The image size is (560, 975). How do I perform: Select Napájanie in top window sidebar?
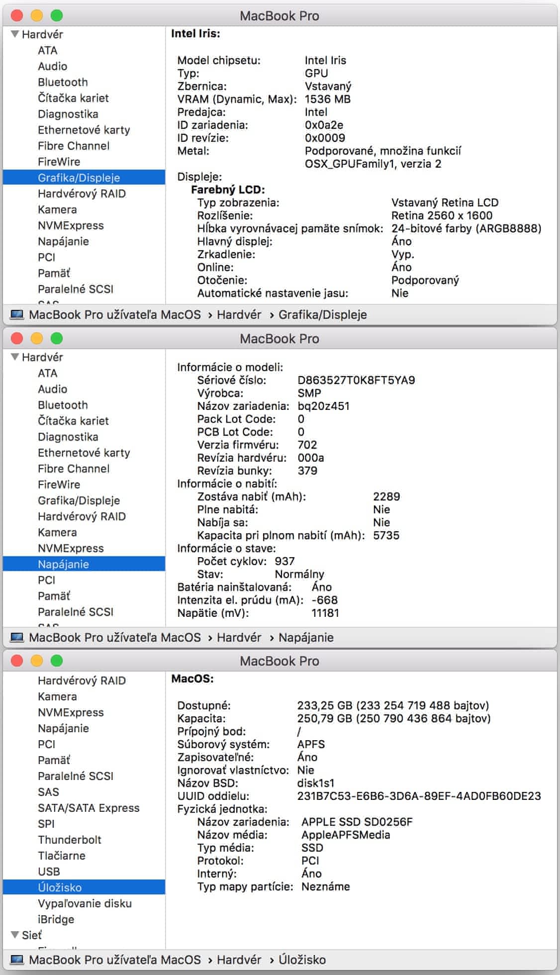[x=63, y=241]
